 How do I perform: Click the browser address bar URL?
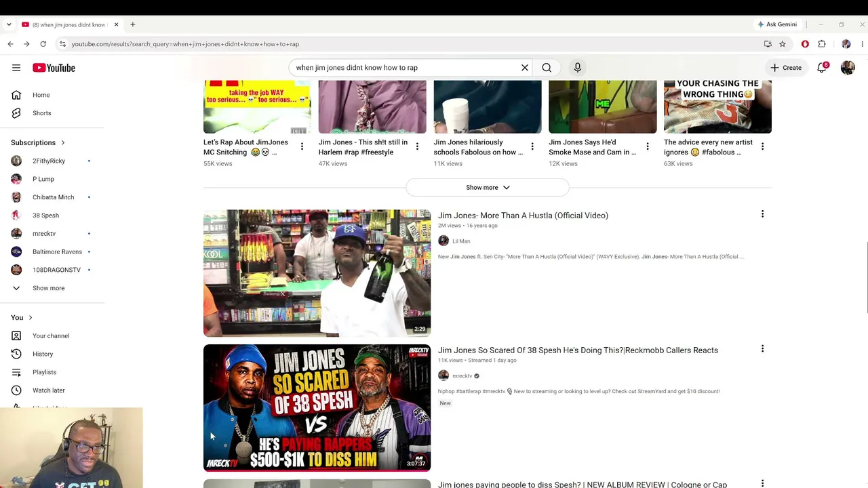185,44
